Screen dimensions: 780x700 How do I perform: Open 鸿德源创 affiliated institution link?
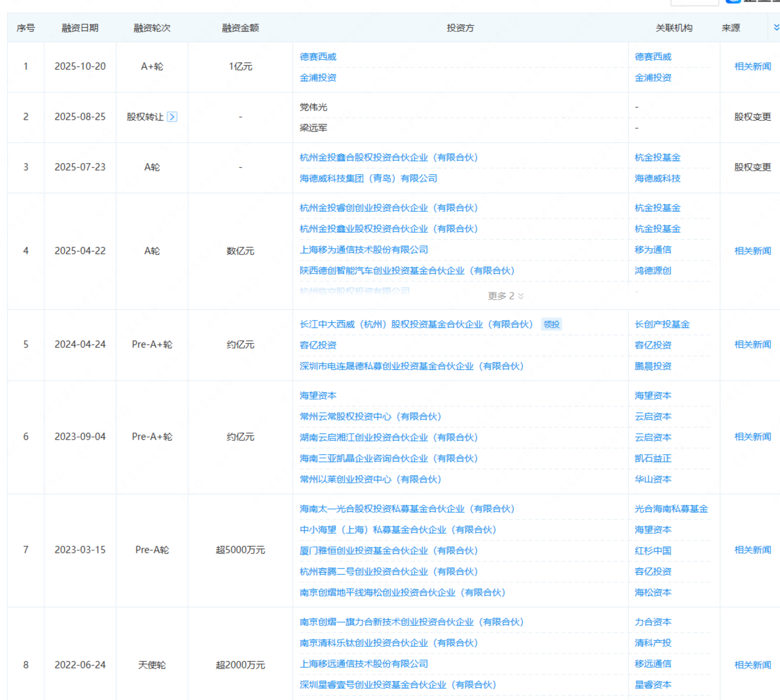pos(653,271)
